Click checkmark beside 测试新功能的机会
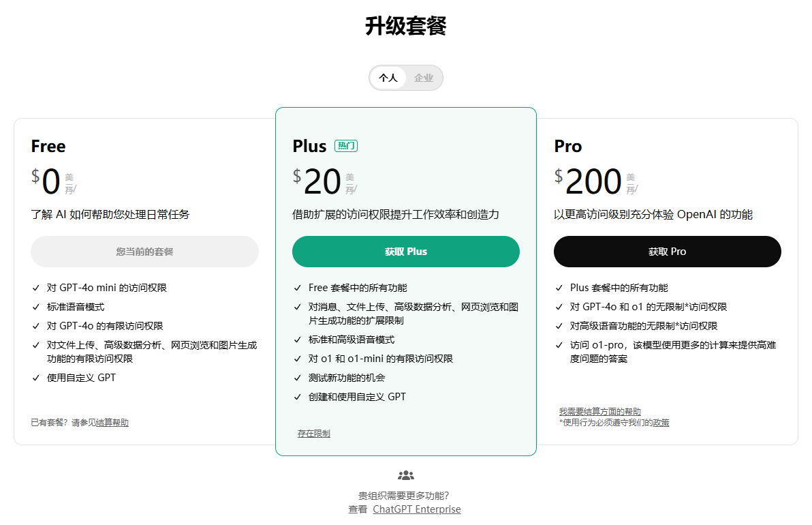 [x=297, y=378]
